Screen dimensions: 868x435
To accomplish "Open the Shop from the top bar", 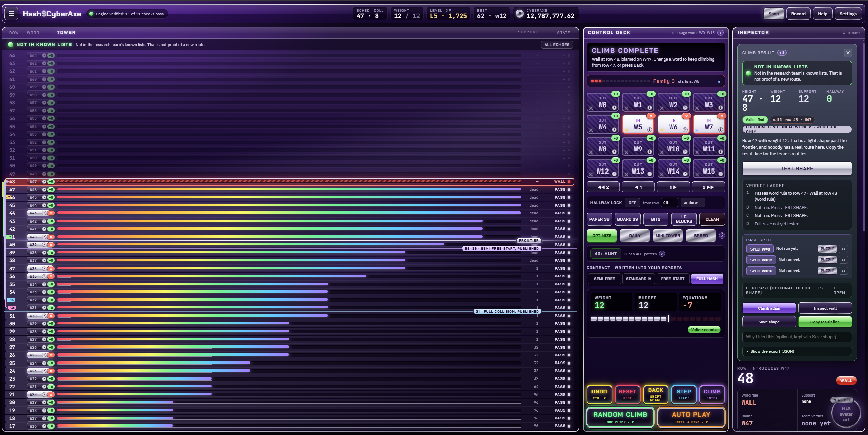I will (773, 14).
